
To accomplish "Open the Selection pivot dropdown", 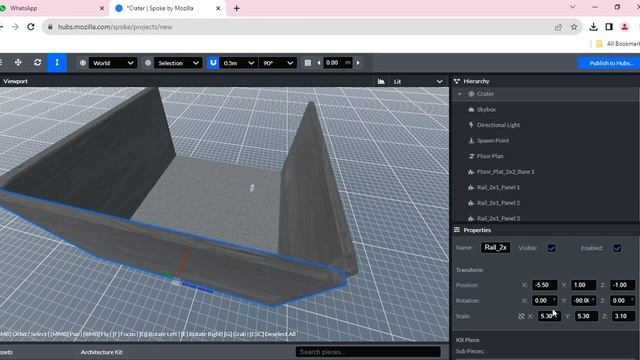I will pyautogui.click(x=178, y=63).
